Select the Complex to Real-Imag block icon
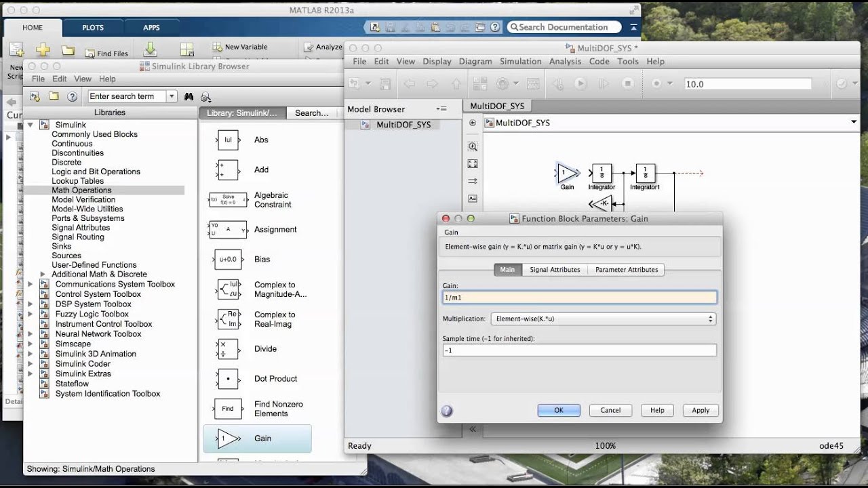 pos(228,319)
